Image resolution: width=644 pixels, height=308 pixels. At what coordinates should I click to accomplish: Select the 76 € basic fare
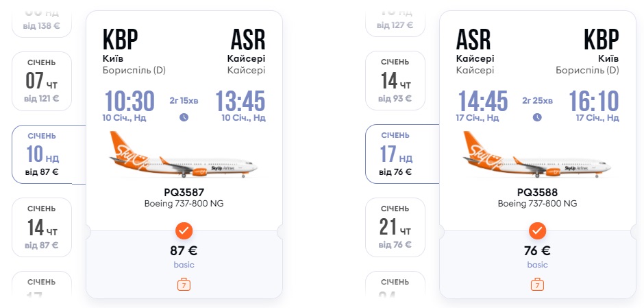click(x=537, y=255)
